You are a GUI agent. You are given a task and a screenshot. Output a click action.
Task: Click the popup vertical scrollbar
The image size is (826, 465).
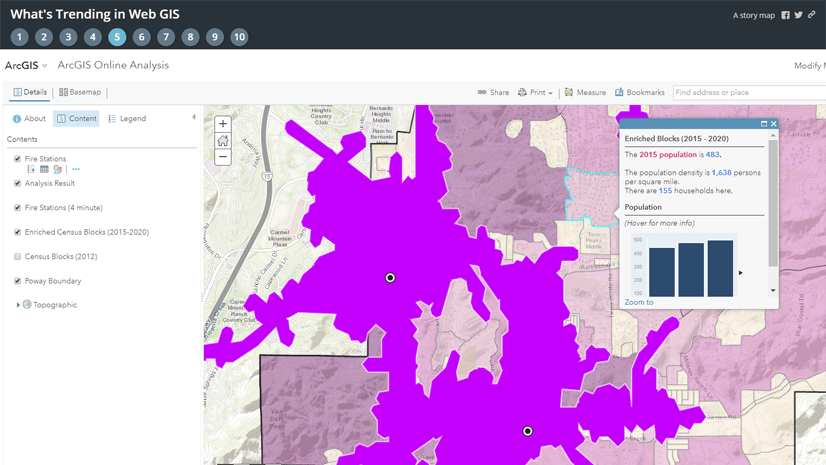pyautogui.click(x=773, y=203)
